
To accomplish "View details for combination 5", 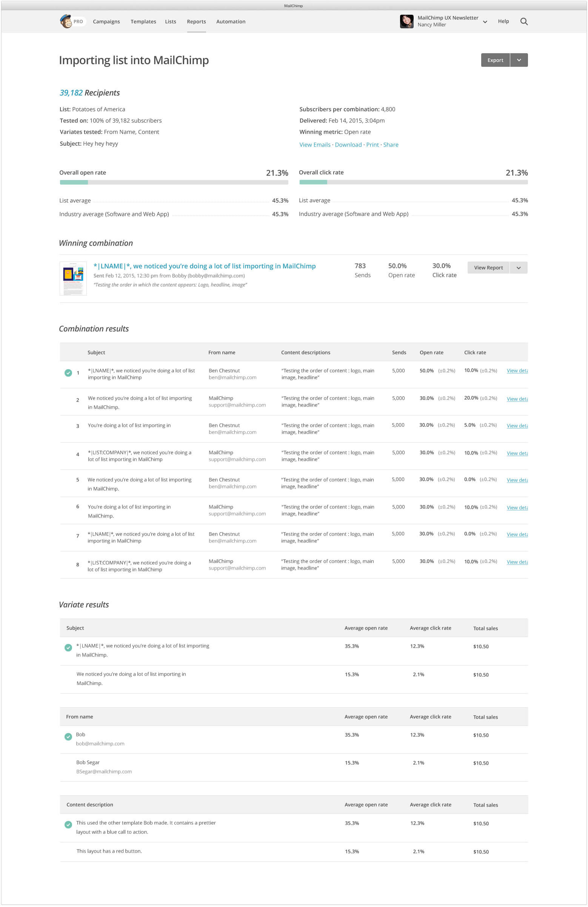I will tap(517, 480).
